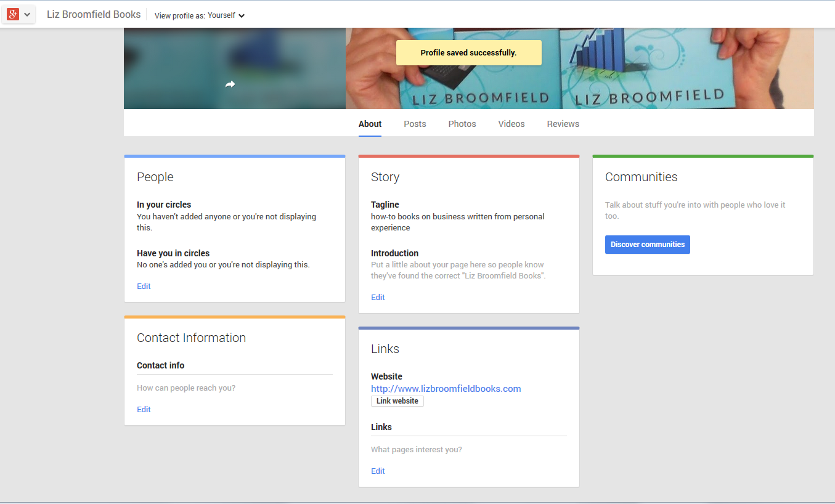Select the Reviews tab

click(563, 124)
